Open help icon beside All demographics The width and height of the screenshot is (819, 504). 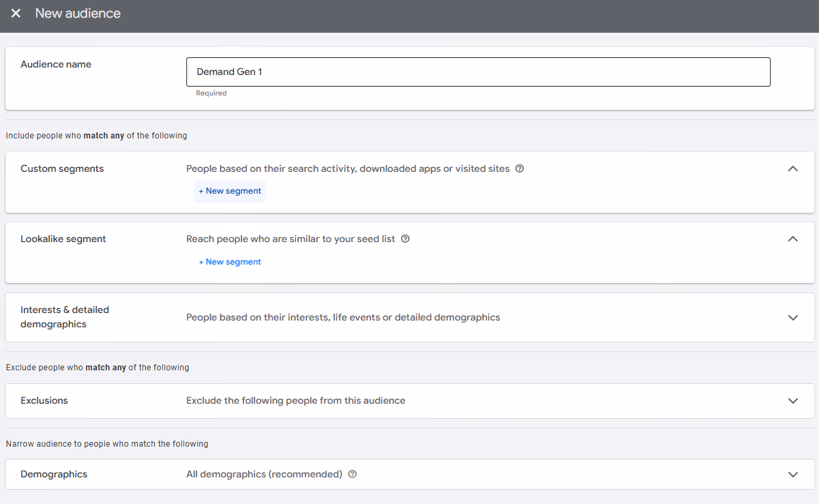[x=353, y=474]
